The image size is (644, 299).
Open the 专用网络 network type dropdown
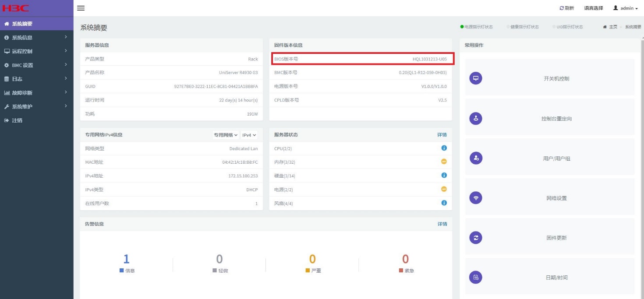[x=226, y=135]
